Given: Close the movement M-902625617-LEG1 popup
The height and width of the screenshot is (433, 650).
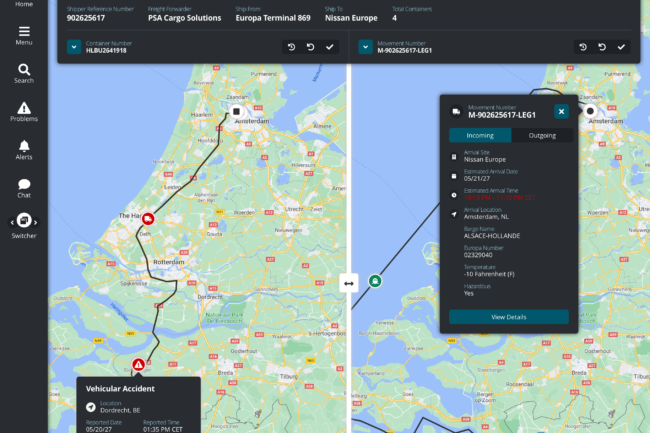Looking at the screenshot, I should pyautogui.click(x=562, y=112).
